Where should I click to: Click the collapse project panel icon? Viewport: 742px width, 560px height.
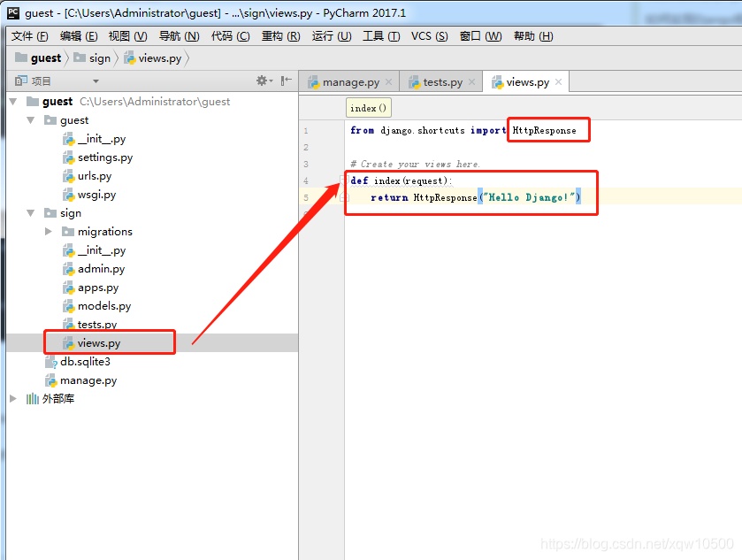click(286, 81)
